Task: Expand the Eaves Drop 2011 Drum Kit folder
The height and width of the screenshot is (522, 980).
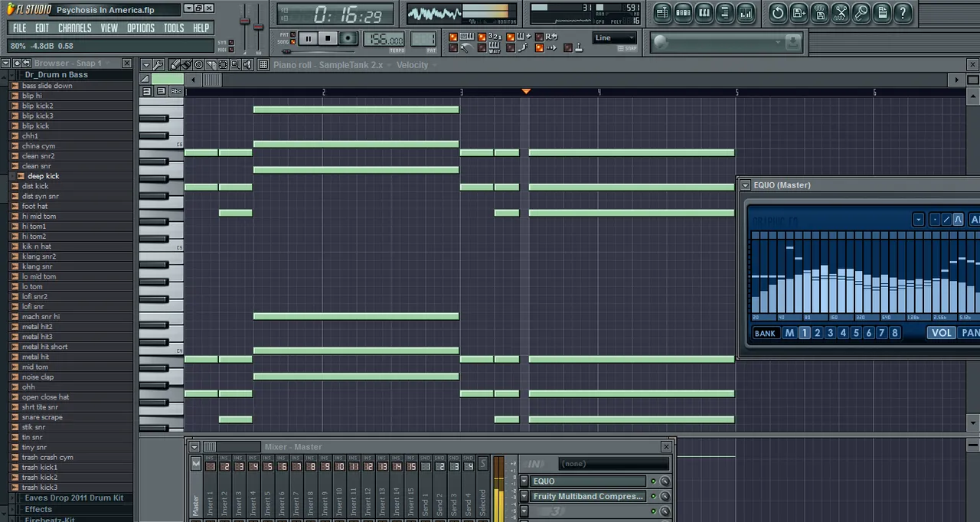Action: click(x=73, y=498)
